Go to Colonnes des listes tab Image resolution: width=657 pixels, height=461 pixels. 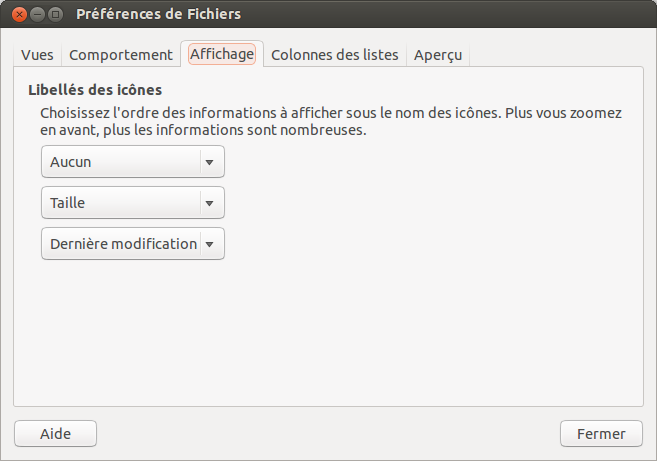(335, 55)
